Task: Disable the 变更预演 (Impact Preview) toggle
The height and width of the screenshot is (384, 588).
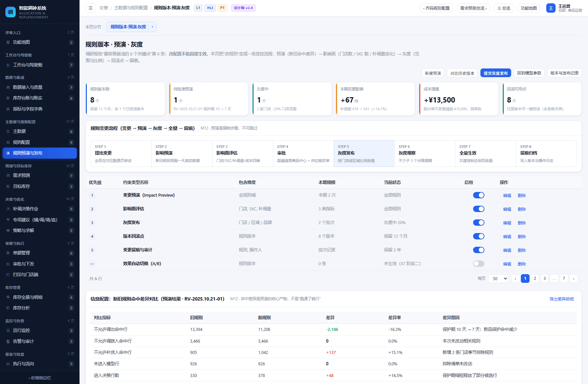Action: coord(478,195)
